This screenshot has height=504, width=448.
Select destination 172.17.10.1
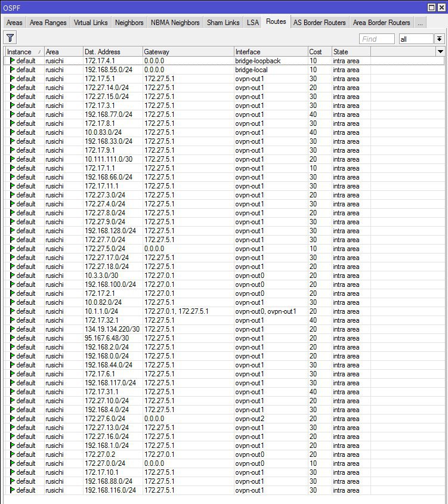[101, 472]
